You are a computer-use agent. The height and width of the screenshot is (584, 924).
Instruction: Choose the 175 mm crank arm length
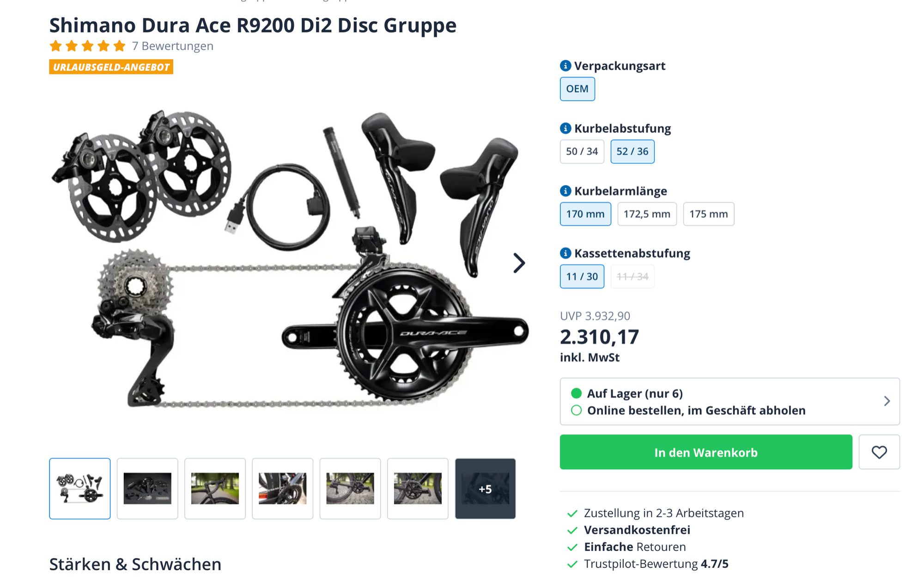click(708, 214)
